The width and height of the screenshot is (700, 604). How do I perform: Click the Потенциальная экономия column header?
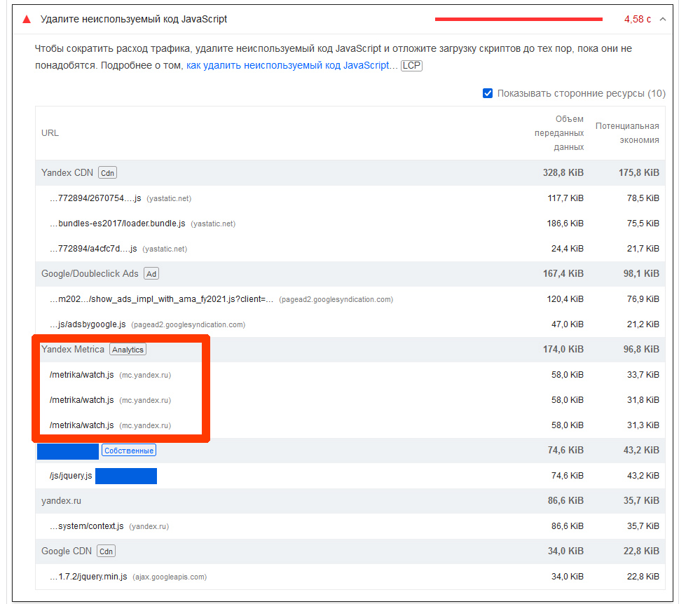point(627,133)
